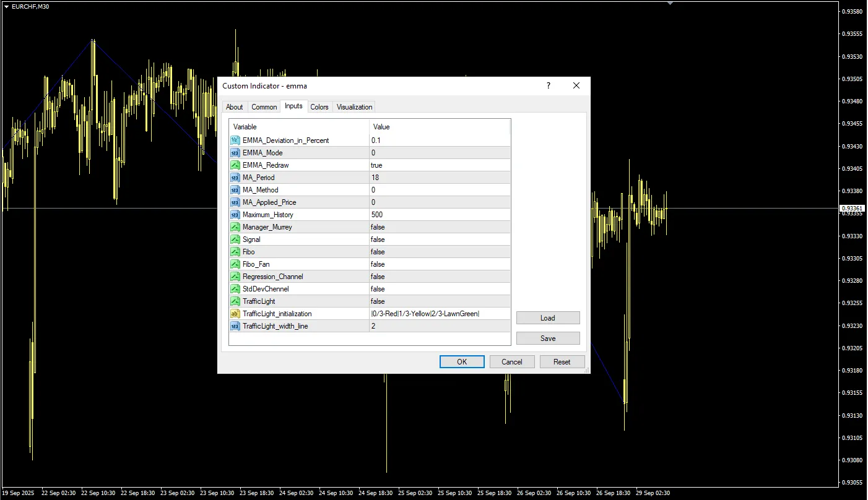This screenshot has width=868, height=500.
Task: Click the EMMA_Mode integer type icon
Action: [x=235, y=153]
